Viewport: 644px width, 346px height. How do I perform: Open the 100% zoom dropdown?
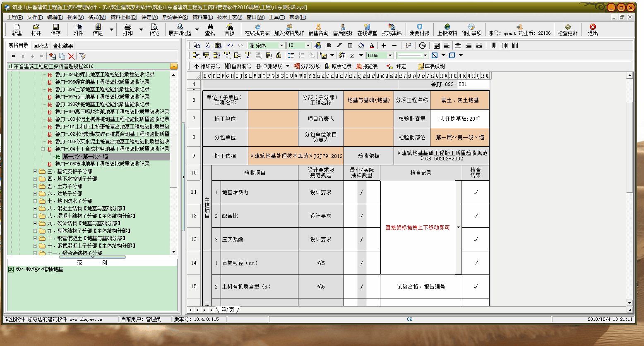point(390,55)
